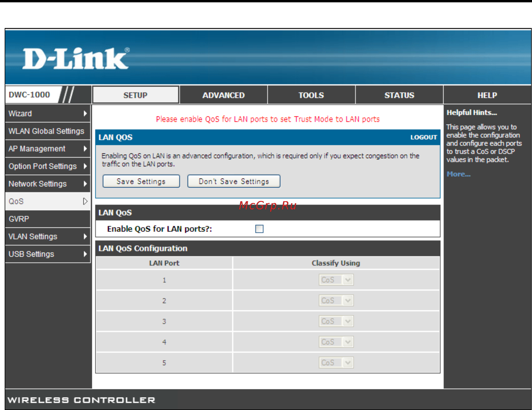Select LAN port number 1 cell
The width and height of the screenshot is (532, 410).
[x=164, y=280]
